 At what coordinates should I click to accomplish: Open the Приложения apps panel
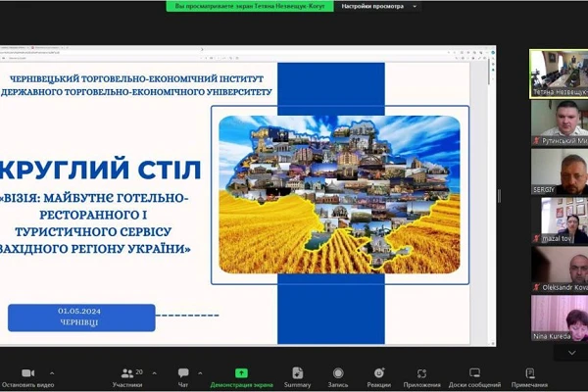(421, 373)
